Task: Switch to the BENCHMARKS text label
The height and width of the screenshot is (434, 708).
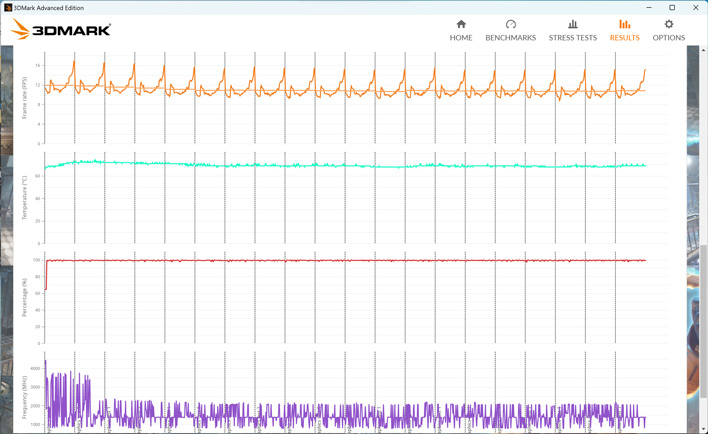Action: pyautogui.click(x=510, y=38)
